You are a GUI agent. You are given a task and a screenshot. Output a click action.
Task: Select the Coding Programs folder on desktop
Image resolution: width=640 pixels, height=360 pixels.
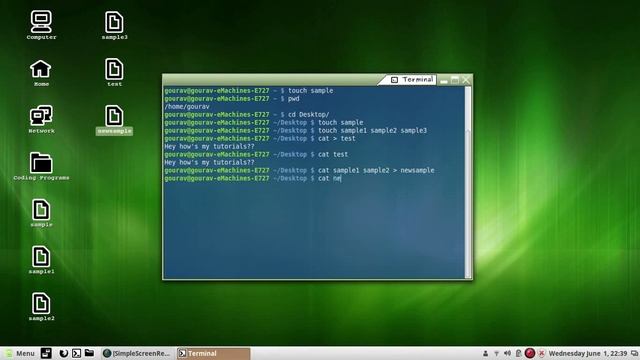(x=41, y=166)
